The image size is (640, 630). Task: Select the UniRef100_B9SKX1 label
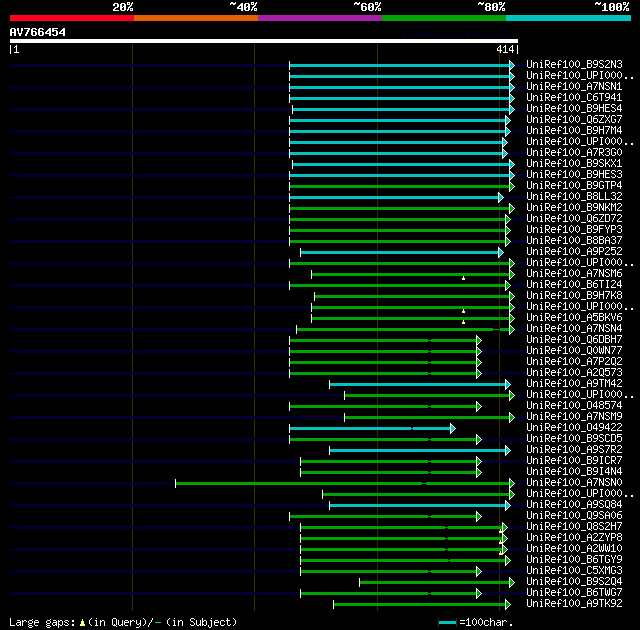click(574, 164)
